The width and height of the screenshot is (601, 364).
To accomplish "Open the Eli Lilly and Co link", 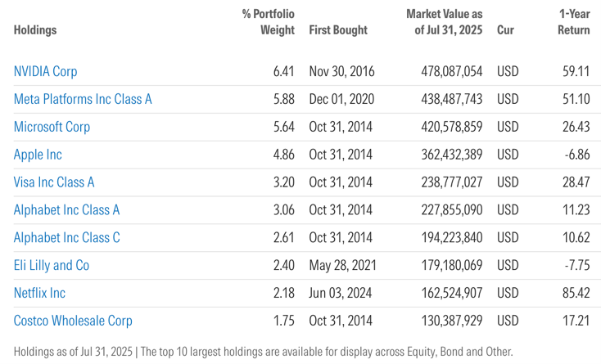I will 52,265.
